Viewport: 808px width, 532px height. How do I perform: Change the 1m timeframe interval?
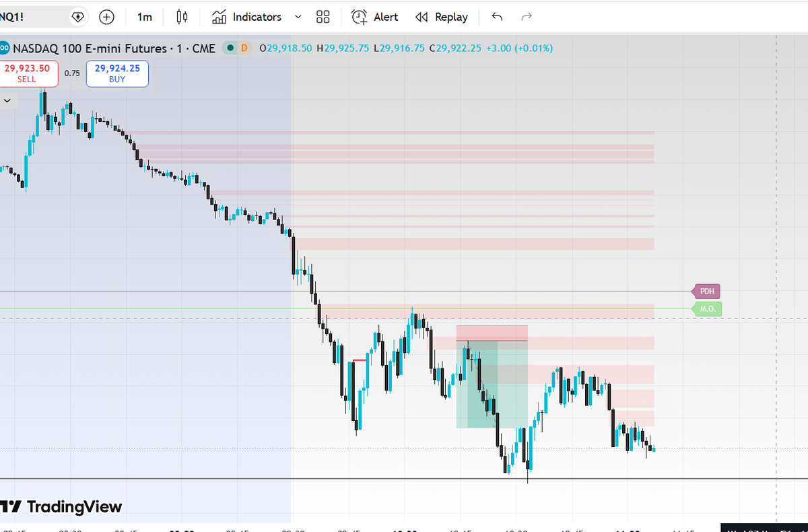coord(144,17)
